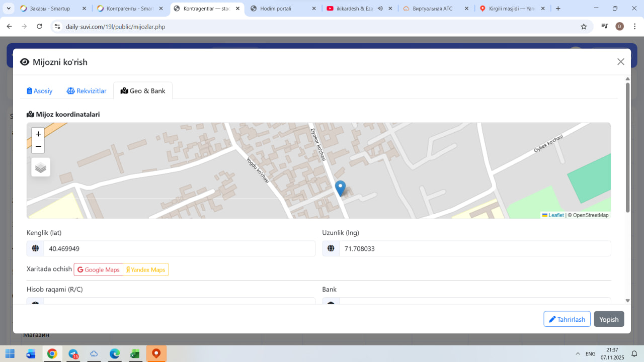Close the Kontragentlar browser tab
Screen dimensions: 644x362
point(237,9)
